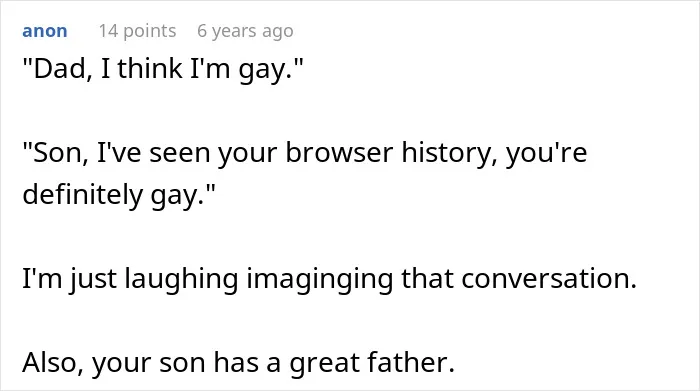Click the word "conversation." in the comment

click(549, 279)
